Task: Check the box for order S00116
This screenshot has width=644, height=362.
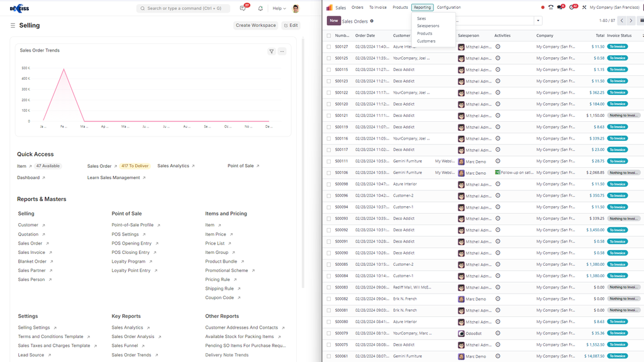Action: coord(328,139)
